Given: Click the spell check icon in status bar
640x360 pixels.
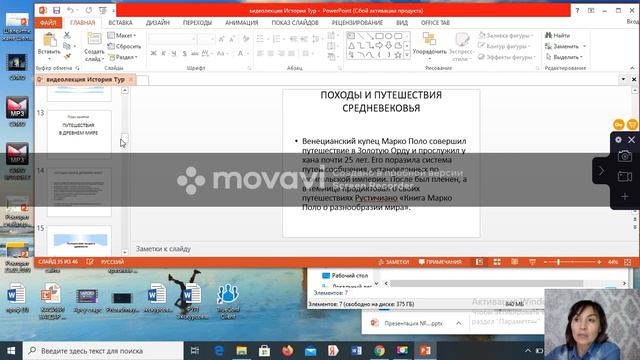Looking at the screenshot, I should (x=90, y=262).
